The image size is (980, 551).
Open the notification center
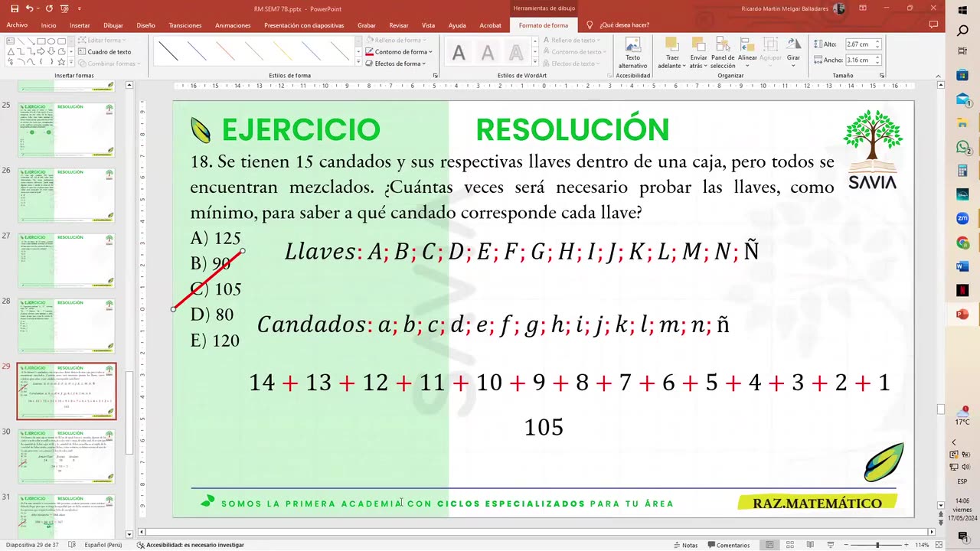click(x=962, y=538)
